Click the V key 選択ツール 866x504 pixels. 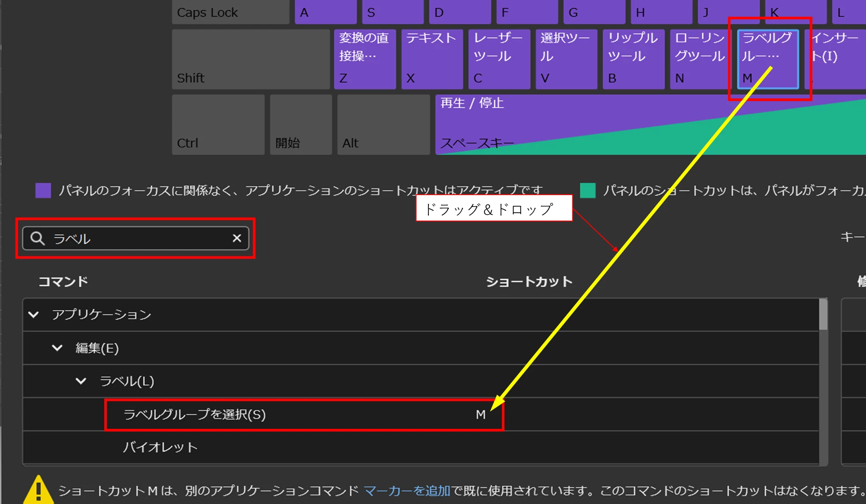tap(566, 59)
